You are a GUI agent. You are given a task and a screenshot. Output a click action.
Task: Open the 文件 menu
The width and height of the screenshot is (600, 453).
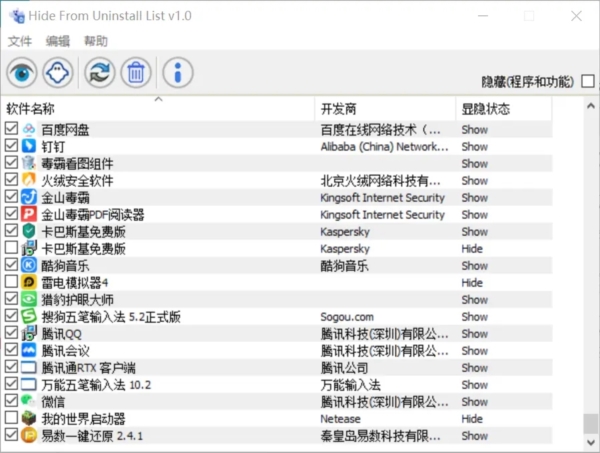(x=20, y=41)
